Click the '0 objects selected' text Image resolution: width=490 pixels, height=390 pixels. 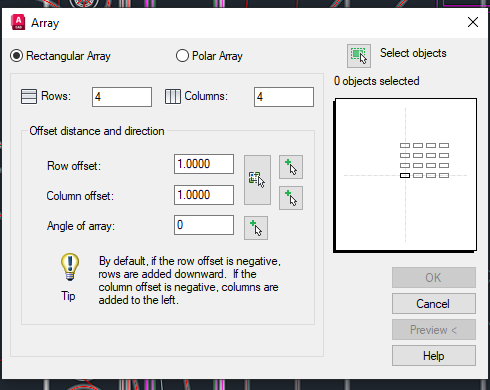coord(377,81)
